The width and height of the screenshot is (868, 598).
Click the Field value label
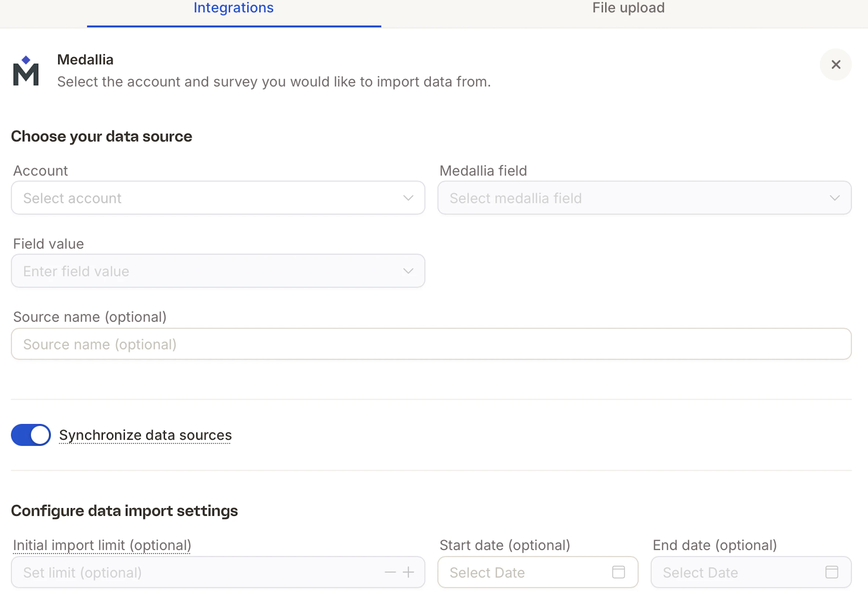click(x=48, y=244)
